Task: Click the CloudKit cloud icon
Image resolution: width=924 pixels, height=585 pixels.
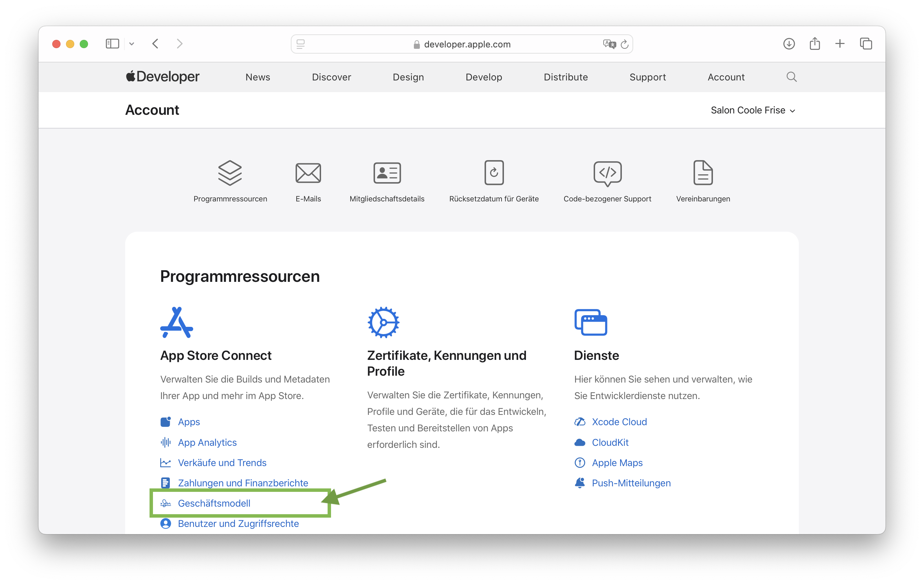Action: click(x=580, y=442)
